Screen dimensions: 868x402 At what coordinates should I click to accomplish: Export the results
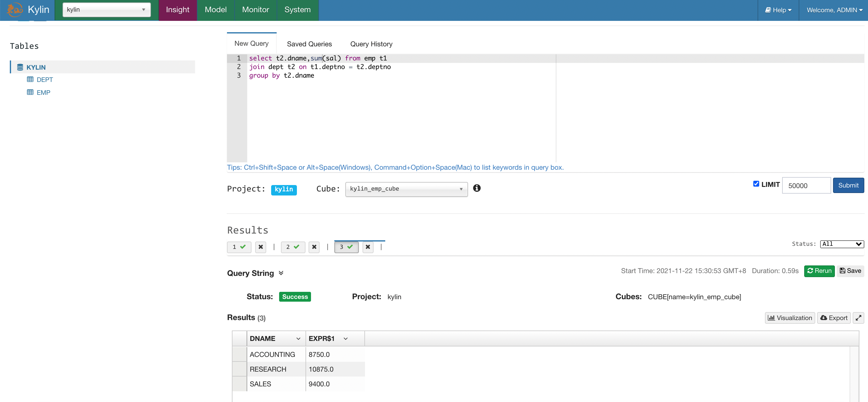click(834, 318)
